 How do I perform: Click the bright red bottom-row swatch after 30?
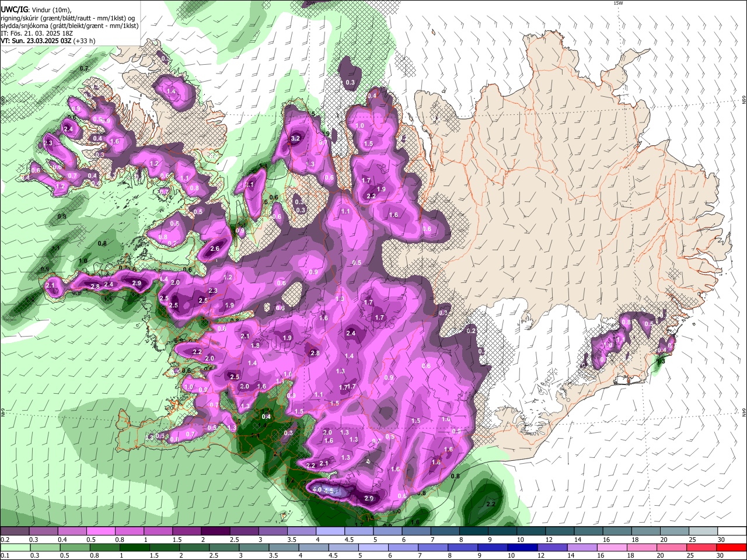tap(731, 547)
